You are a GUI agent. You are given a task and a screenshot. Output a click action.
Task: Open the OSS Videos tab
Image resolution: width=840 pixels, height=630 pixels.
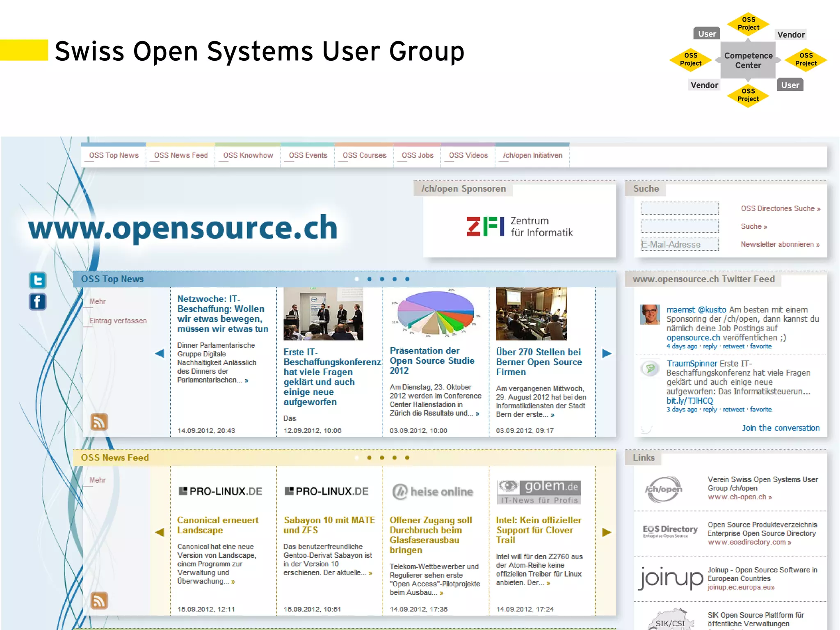click(x=468, y=155)
